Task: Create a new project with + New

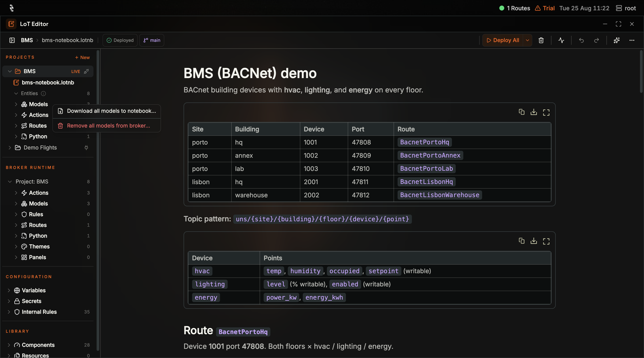Action: [x=82, y=58]
